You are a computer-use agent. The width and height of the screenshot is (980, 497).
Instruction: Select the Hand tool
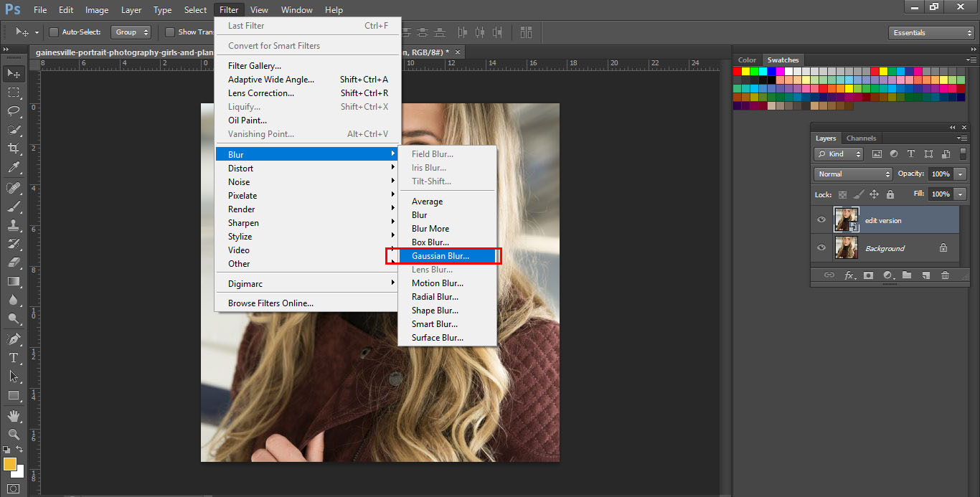[x=14, y=415]
